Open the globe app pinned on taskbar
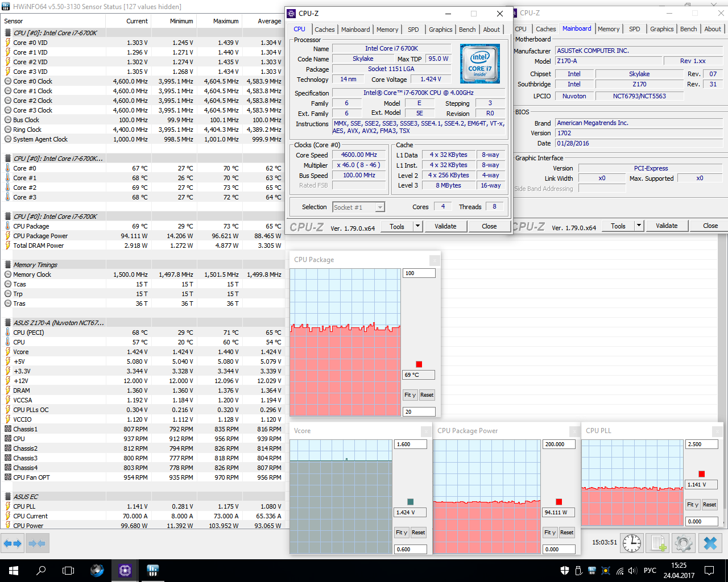Viewport: 728px width, 582px height. pos(97,570)
